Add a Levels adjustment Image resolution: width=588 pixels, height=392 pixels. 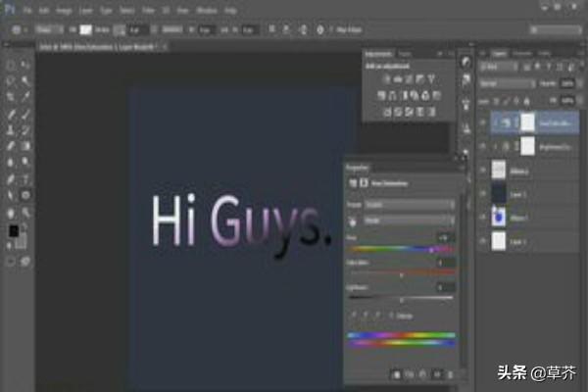pos(398,79)
